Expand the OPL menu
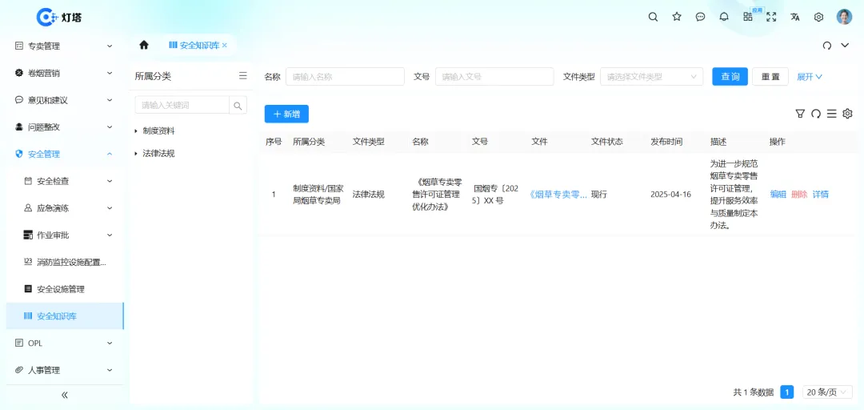This screenshot has height=410, width=864. pyautogui.click(x=64, y=343)
